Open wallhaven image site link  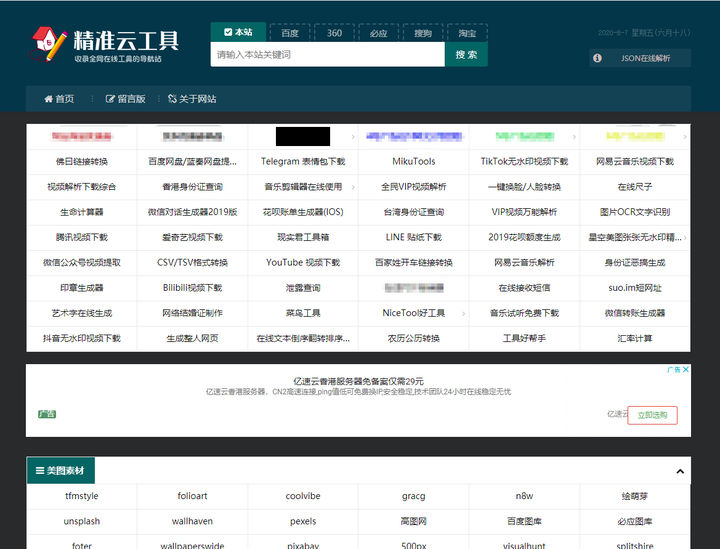192,521
